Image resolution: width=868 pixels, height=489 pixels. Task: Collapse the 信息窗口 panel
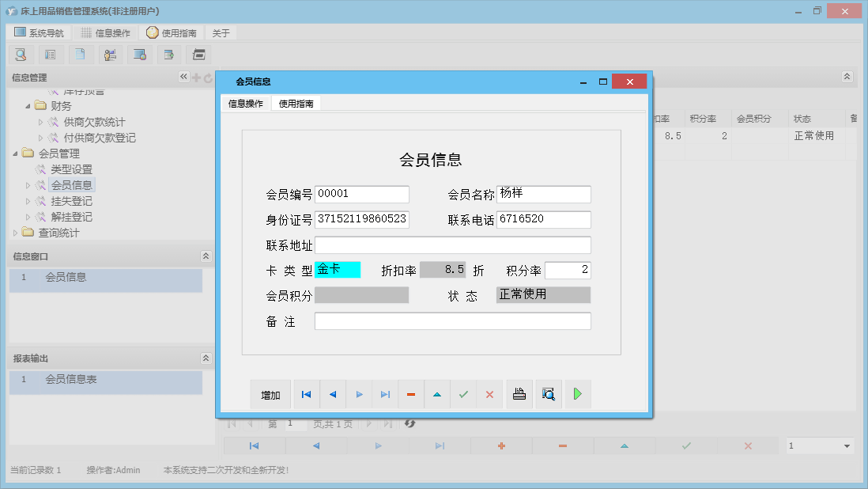[206, 256]
